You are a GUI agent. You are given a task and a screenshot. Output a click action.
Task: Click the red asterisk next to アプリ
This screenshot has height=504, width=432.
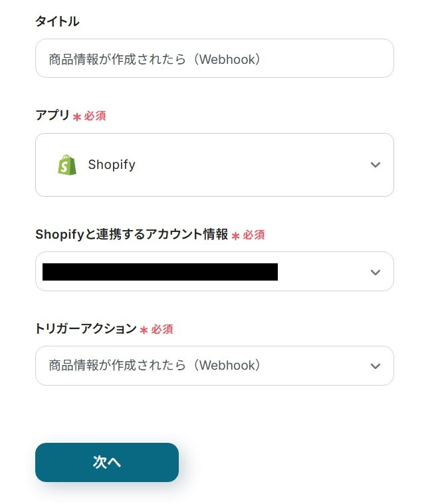click(x=77, y=117)
